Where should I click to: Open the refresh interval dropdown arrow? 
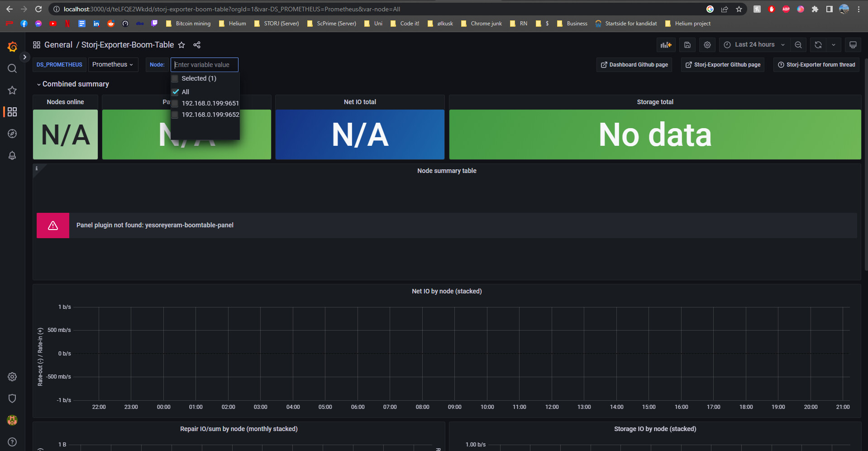point(834,45)
